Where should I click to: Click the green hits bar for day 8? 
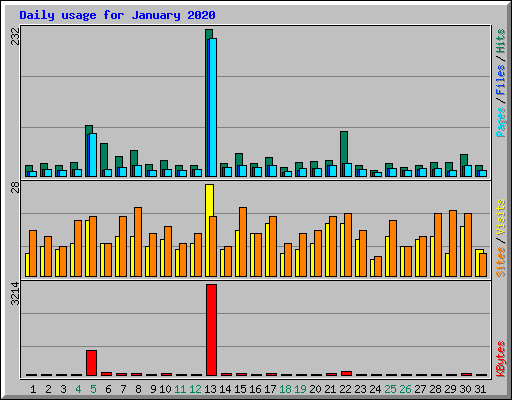(134, 157)
